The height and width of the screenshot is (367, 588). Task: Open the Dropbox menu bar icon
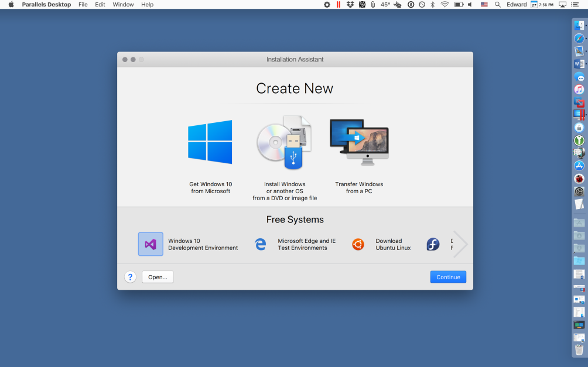click(x=350, y=5)
